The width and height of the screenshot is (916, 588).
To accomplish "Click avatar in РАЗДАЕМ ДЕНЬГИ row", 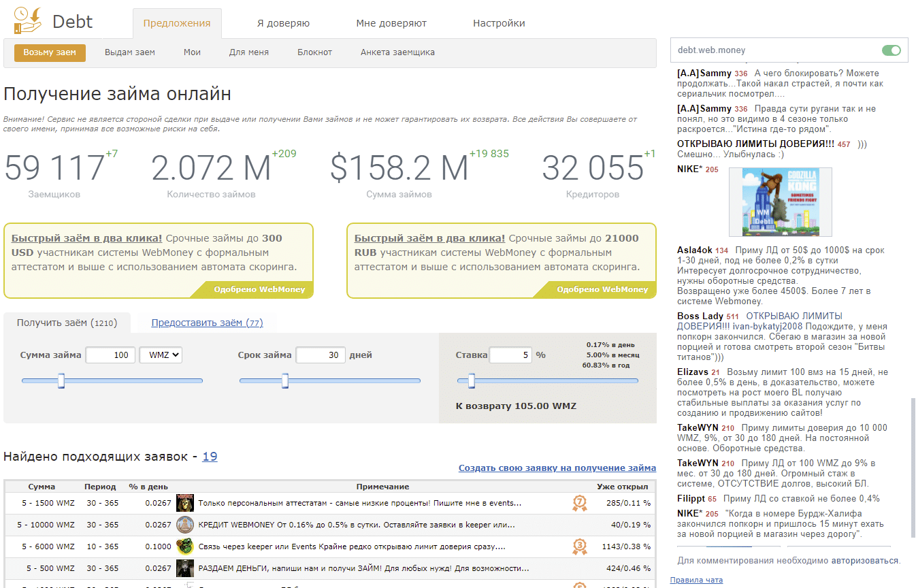I will (x=185, y=568).
